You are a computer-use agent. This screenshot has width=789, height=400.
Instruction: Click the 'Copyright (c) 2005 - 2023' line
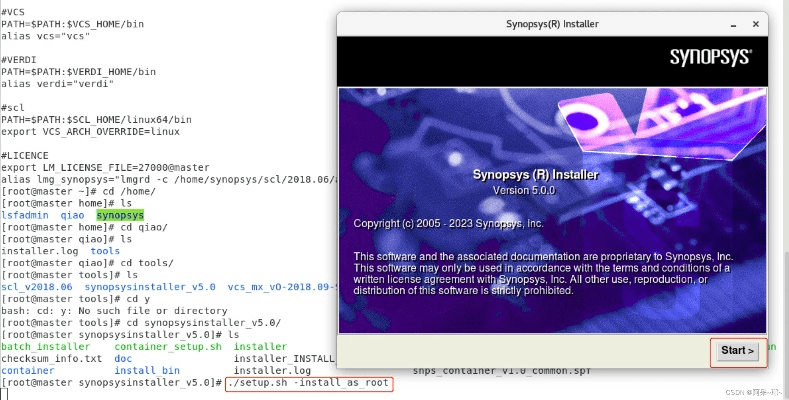click(448, 223)
